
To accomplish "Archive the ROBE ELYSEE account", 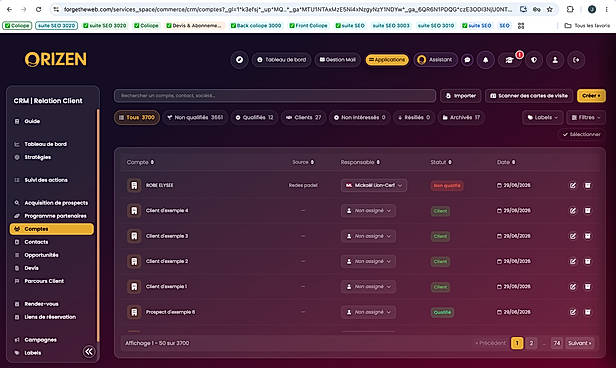I will click(x=588, y=185).
